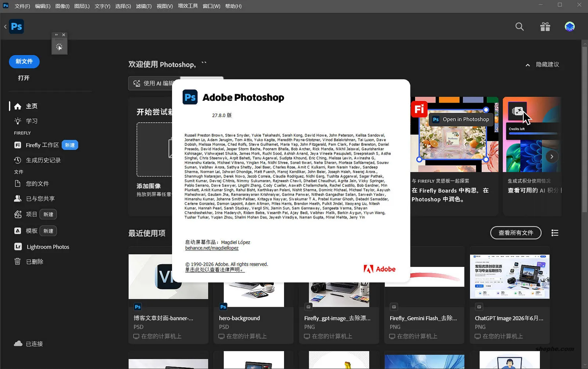Open the 编辑(E) menu

[43, 6]
